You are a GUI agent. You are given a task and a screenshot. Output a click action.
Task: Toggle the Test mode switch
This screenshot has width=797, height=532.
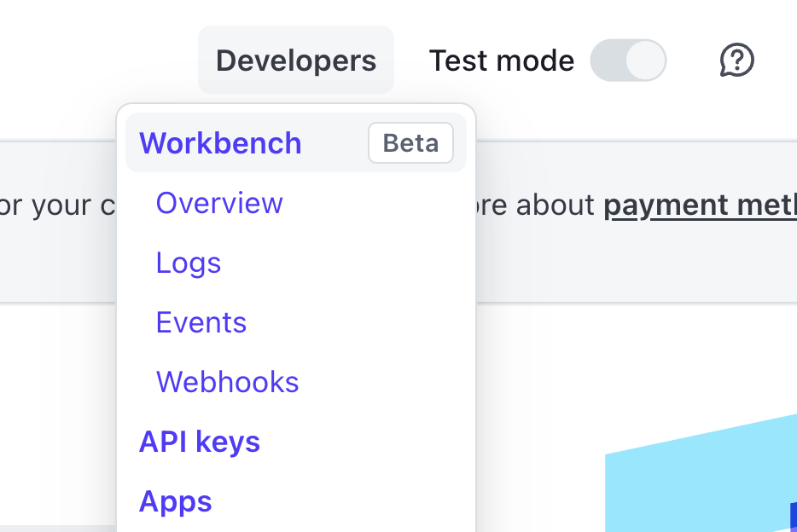[628, 61]
